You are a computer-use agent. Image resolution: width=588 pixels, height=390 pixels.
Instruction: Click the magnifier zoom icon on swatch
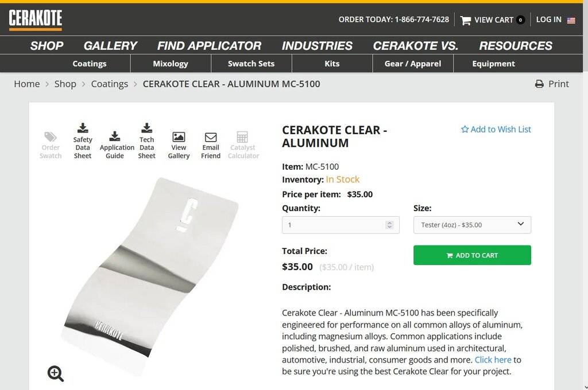[x=56, y=373]
